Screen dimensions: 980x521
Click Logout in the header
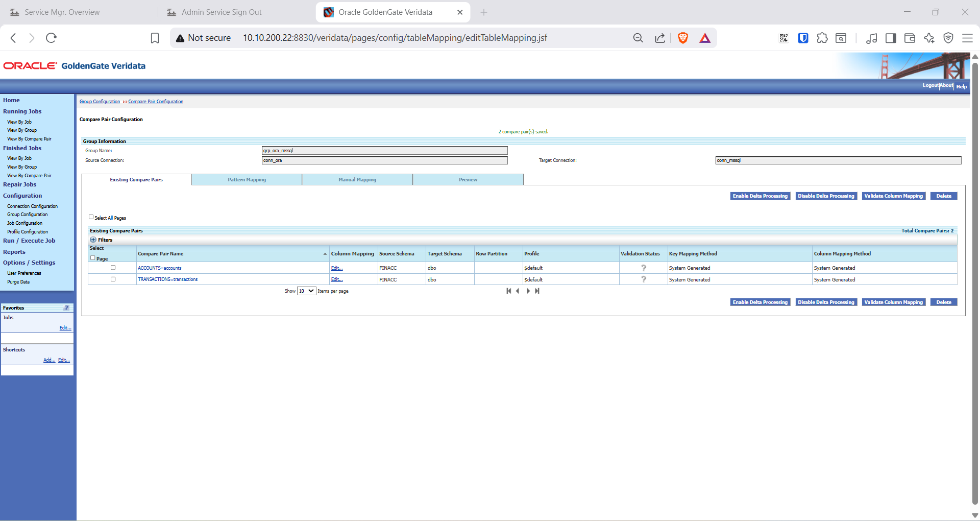[930, 85]
